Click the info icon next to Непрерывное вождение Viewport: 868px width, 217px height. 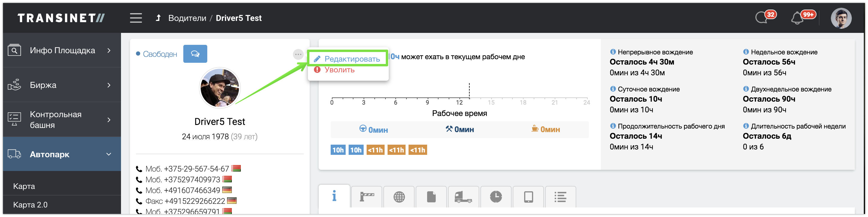[613, 52]
